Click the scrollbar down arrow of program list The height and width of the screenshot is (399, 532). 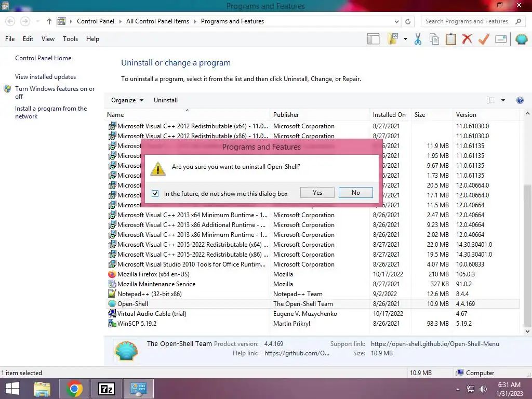pyautogui.click(x=527, y=331)
